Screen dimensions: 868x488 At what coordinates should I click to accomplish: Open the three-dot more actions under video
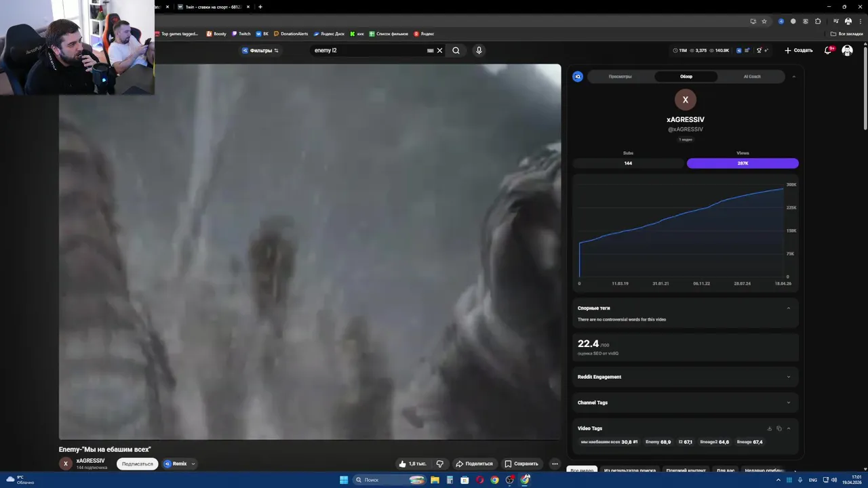[555, 464]
